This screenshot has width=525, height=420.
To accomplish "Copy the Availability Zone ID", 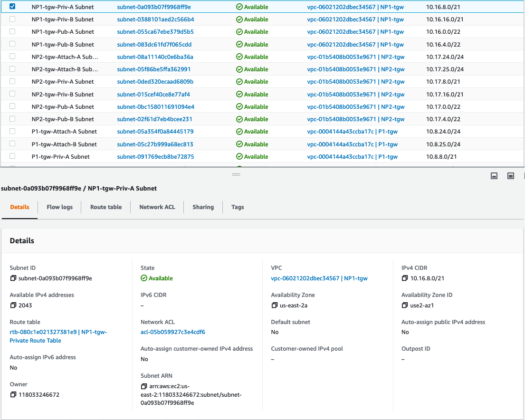I will click(x=405, y=305).
